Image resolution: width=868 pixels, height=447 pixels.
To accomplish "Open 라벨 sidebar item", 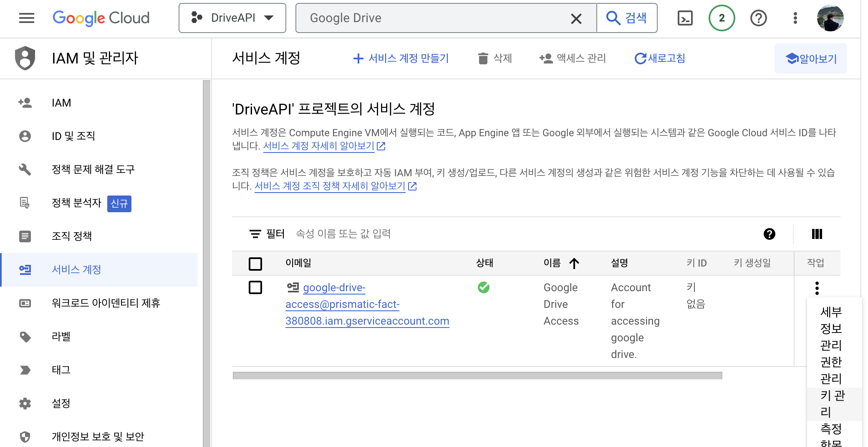I will (x=99, y=337).
